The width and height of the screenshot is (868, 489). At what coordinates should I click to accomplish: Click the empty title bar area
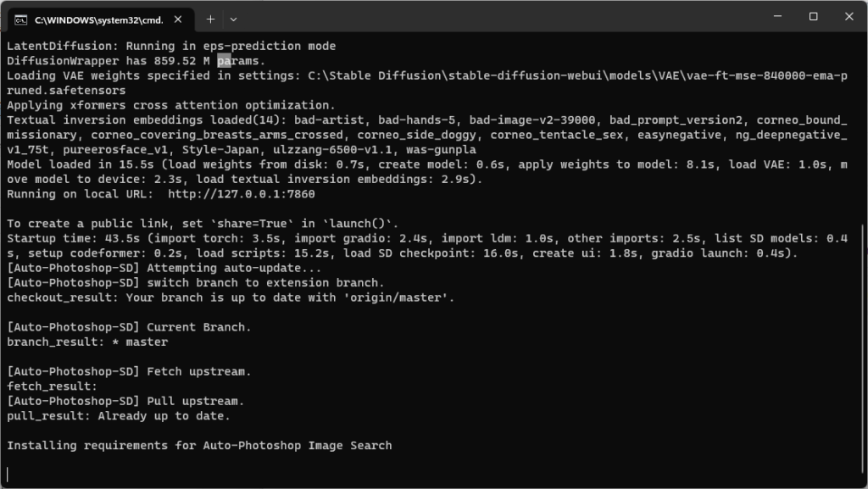pos(498,17)
